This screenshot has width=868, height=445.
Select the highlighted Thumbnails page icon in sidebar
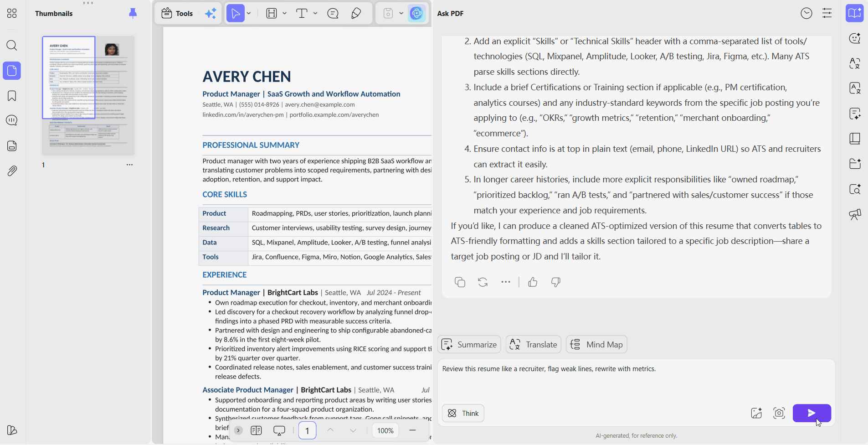click(12, 71)
